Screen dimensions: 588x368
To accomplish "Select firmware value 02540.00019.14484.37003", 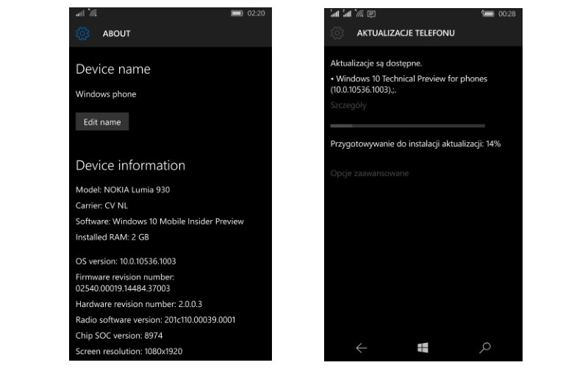I will click(123, 289).
